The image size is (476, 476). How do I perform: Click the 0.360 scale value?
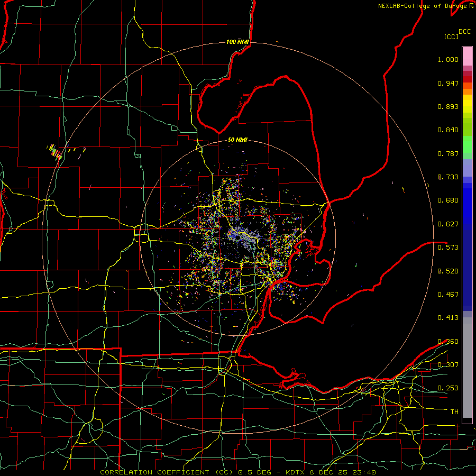pos(448,342)
